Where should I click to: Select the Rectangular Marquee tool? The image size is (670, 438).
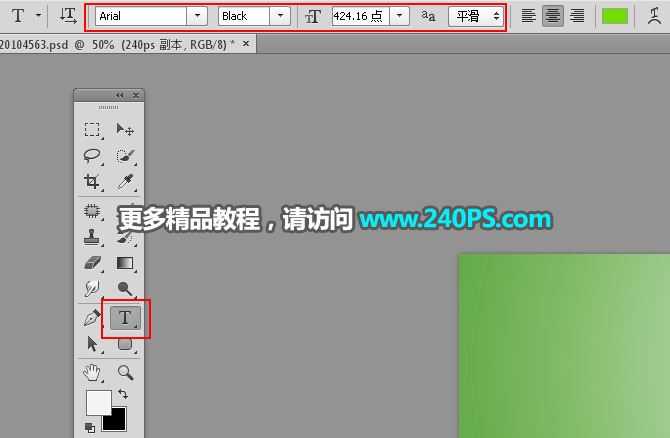point(92,129)
